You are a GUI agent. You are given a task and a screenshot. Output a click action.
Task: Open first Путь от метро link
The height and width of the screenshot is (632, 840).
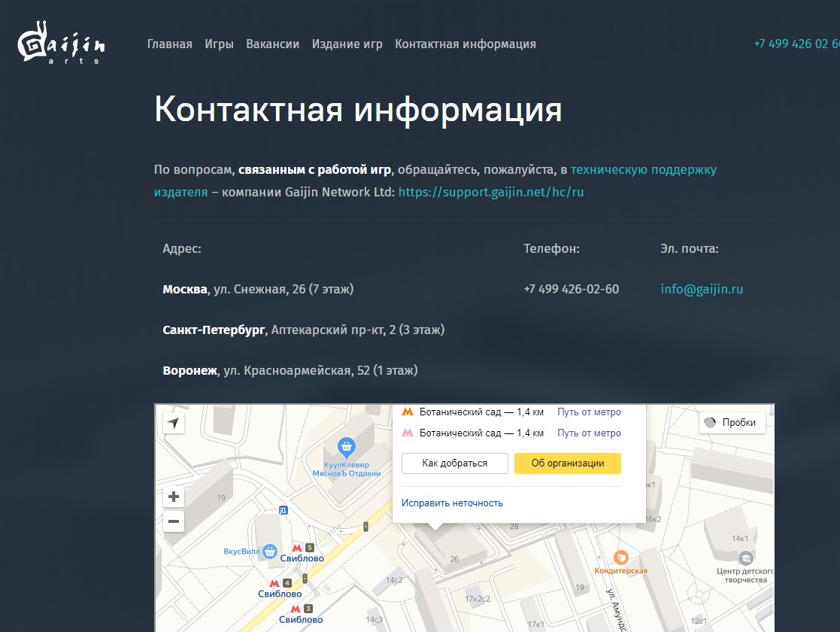(589, 412)
